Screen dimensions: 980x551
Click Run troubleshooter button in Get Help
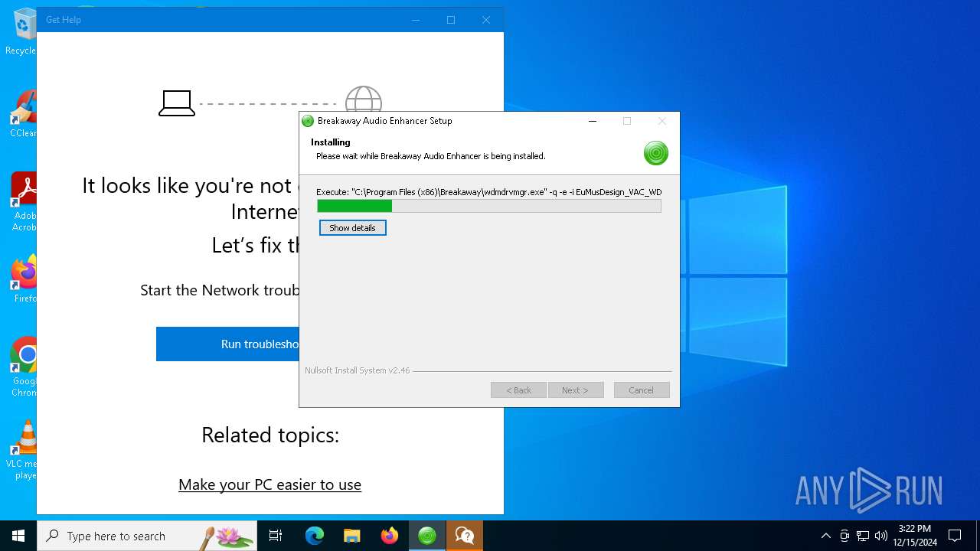[x=227, y=344]
